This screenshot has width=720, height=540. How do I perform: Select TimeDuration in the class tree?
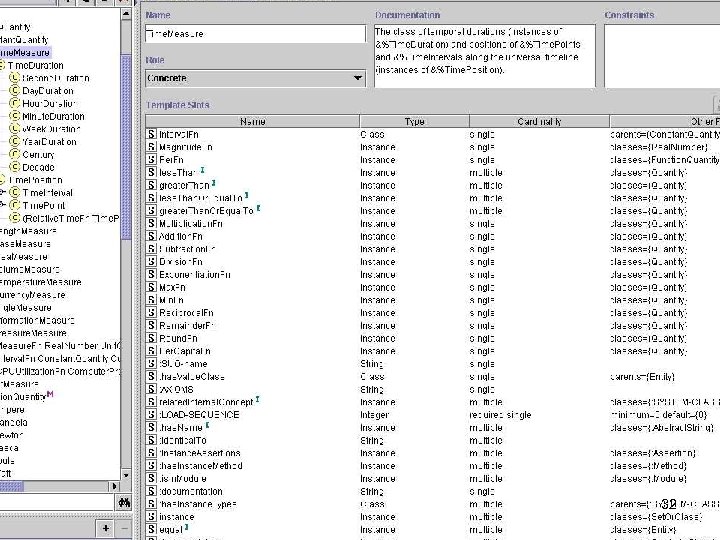tap(36, 65)
